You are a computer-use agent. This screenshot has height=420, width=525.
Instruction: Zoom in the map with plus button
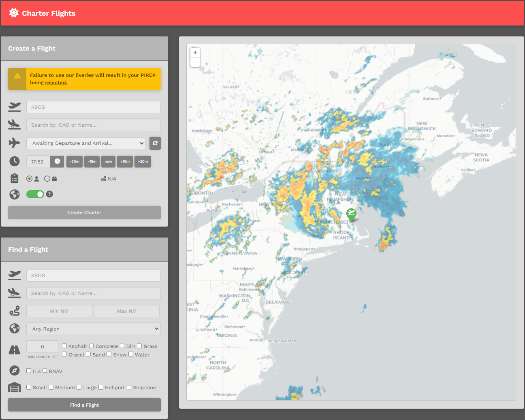pos(195,53)
